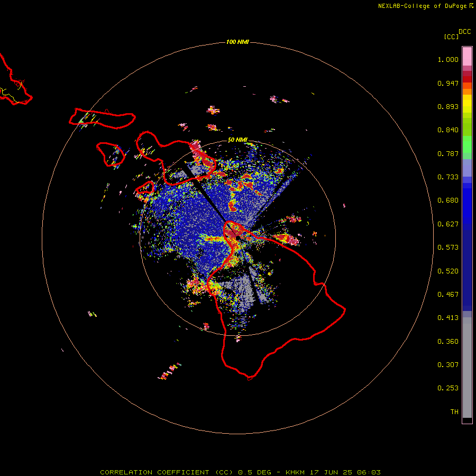Click the 0.787 color scale value
Viewport: 476px width, 476px height.
click(448, 153)
